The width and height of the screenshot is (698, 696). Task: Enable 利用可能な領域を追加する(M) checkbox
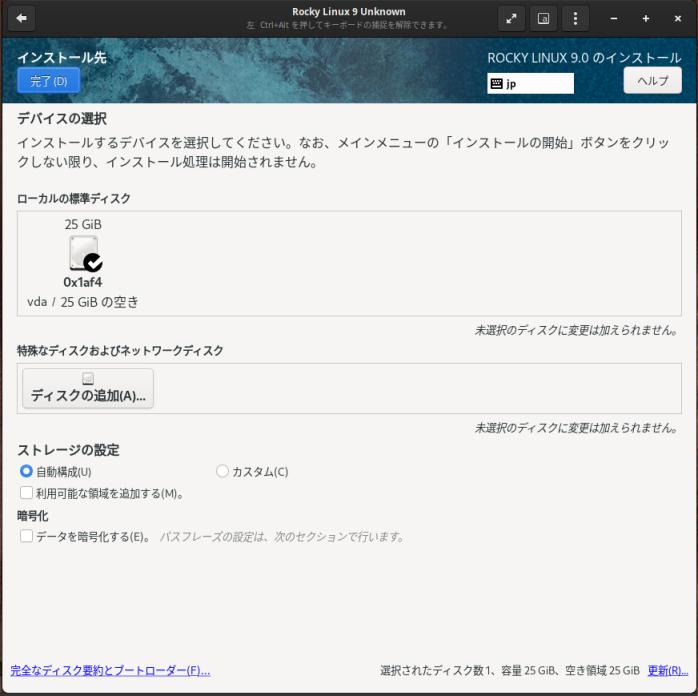point(26,493)
